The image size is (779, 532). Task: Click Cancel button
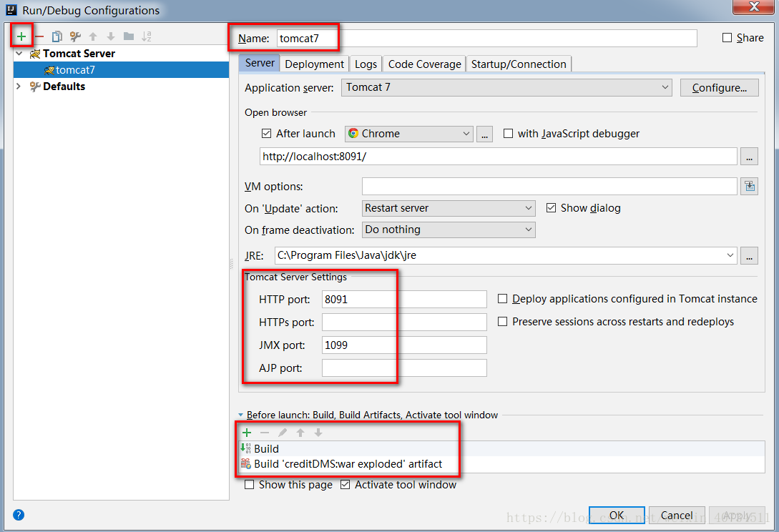[x=677, y=515]
